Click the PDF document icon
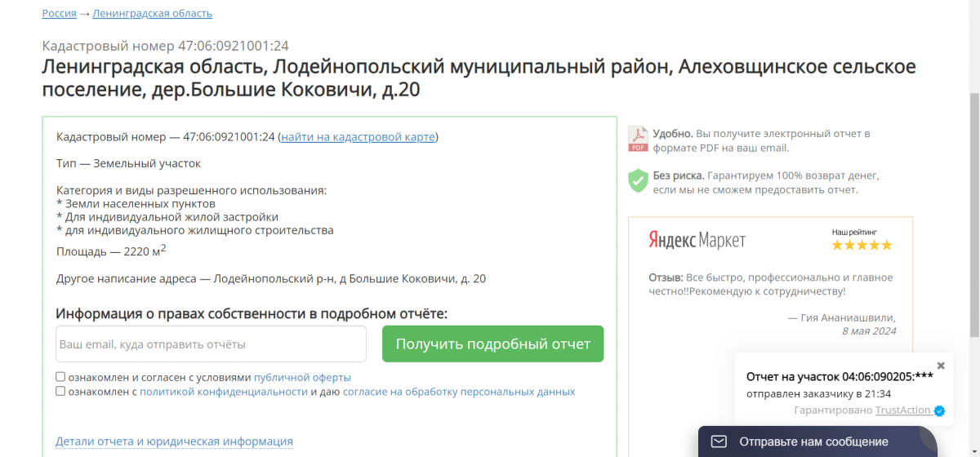The height and width of the screenshot is (457, 980). point(638,140)
